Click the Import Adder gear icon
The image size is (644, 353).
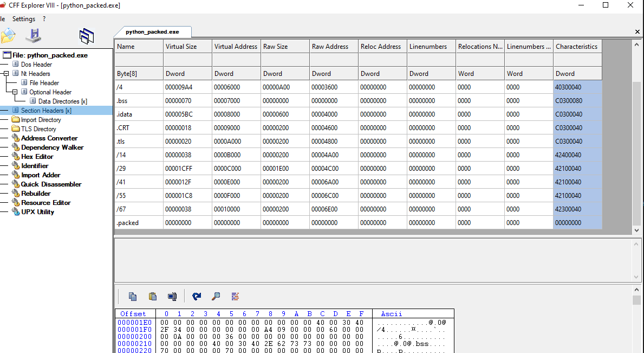pyautogui.click(x=16, y=175)
